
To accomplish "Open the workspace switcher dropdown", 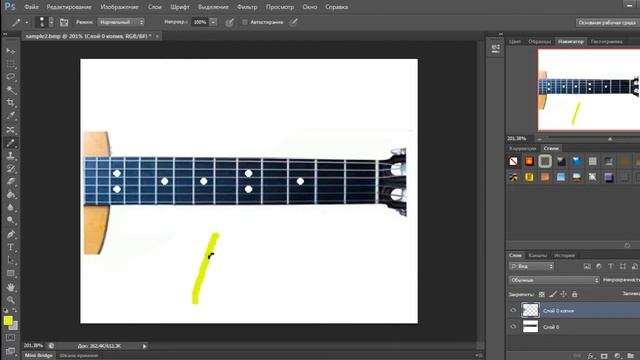I will 608,22.
